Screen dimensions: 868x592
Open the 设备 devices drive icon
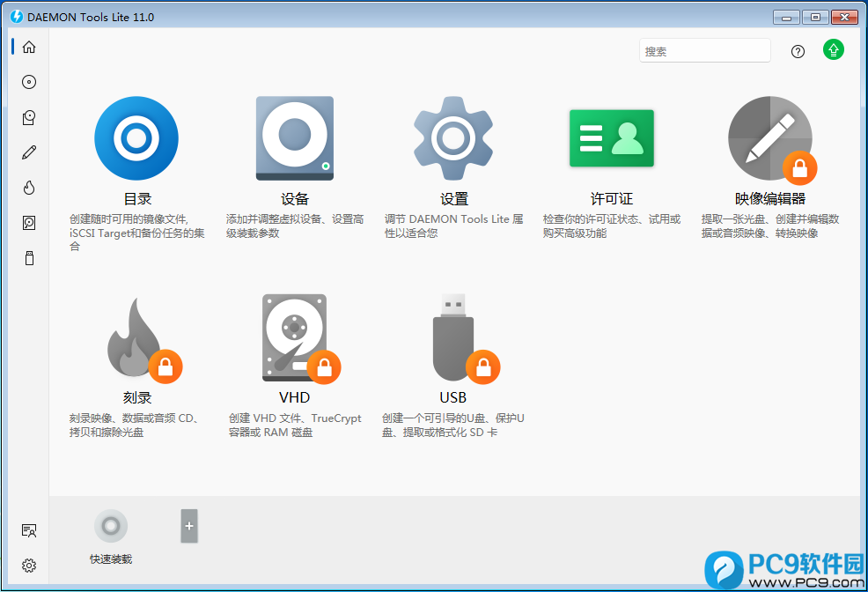[295, 138]
